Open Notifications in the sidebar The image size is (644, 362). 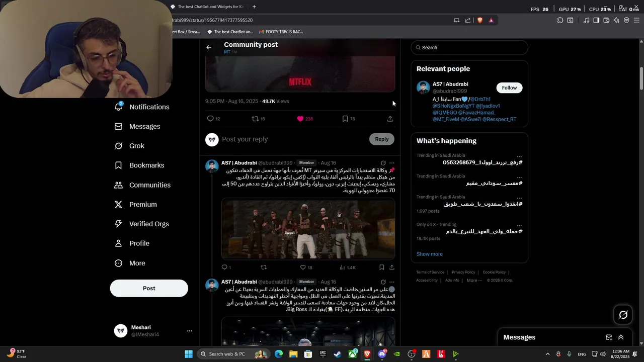coord(142,107)
